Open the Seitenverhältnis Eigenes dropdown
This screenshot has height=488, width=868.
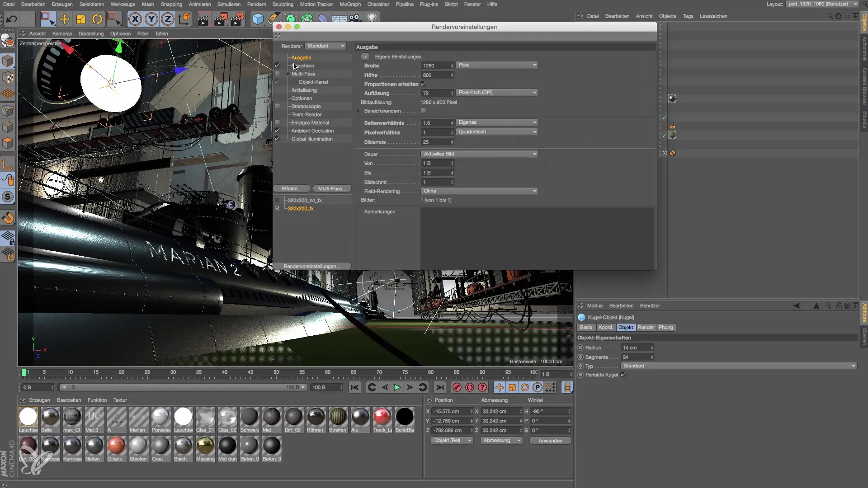pyautogui.click(x=497, y=122)
